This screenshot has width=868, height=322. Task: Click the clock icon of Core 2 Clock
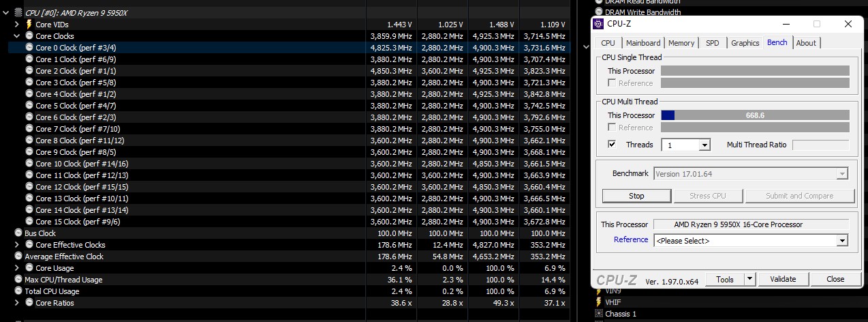click(x=29, y=71)
